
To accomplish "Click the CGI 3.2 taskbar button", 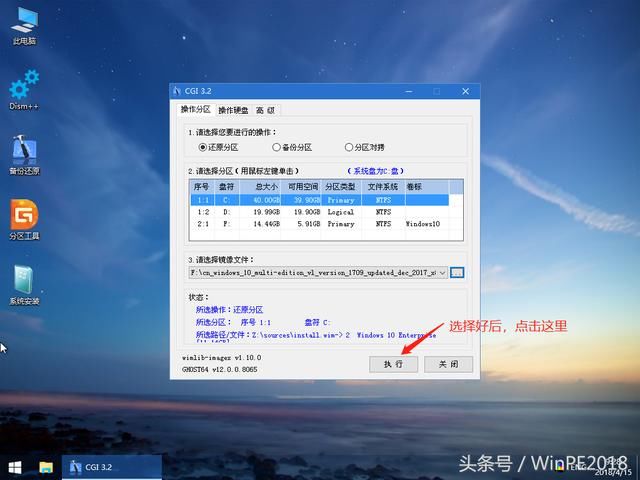I will 112,467.
